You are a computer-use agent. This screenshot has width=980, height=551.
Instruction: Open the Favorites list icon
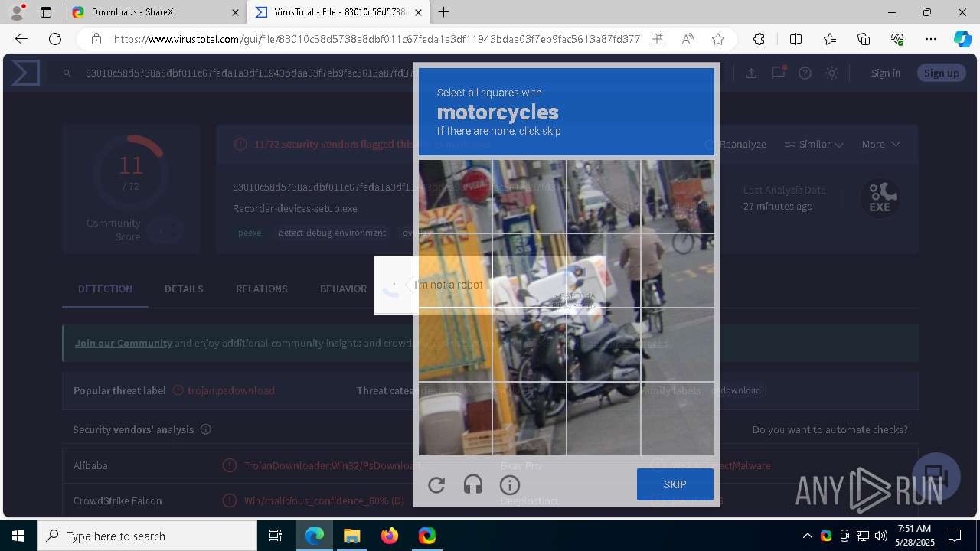(830, 39)
